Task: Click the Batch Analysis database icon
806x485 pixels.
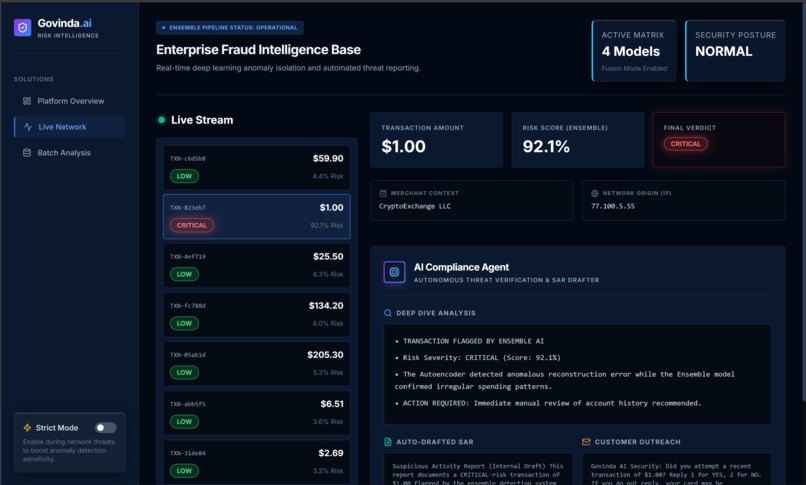Action: (27, 153)
